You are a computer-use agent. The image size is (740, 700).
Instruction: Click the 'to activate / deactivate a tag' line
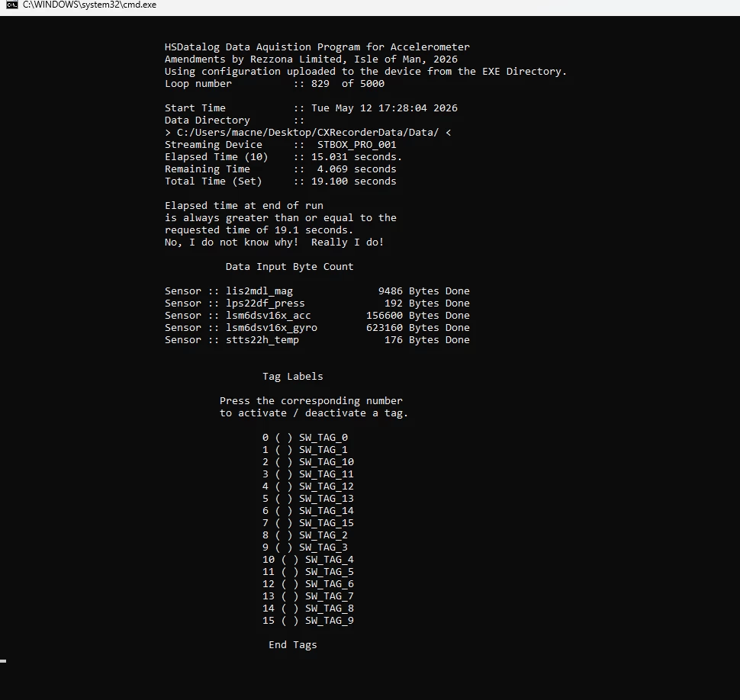coord(314,413)
